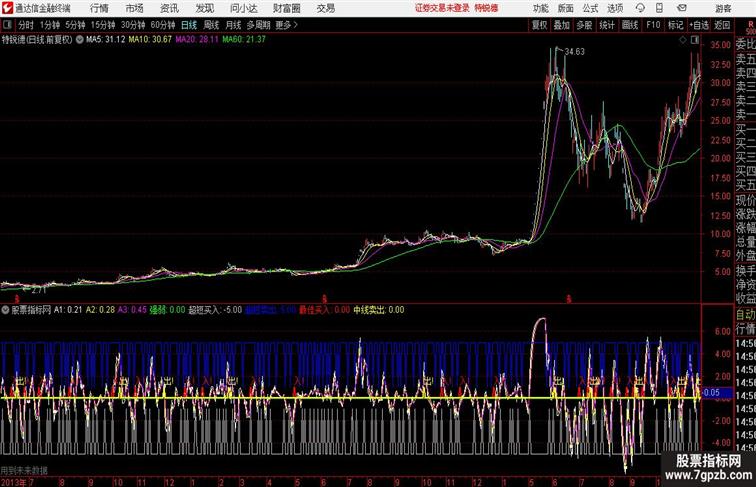Image resolution: width=756 pixels, height=487 pixels.
Task: Open the 财富圈 menu
Action: [x=286, y=8]
